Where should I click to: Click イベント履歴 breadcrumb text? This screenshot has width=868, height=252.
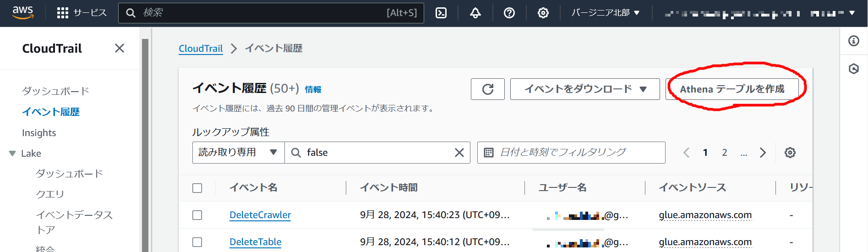tap(273, 49)
